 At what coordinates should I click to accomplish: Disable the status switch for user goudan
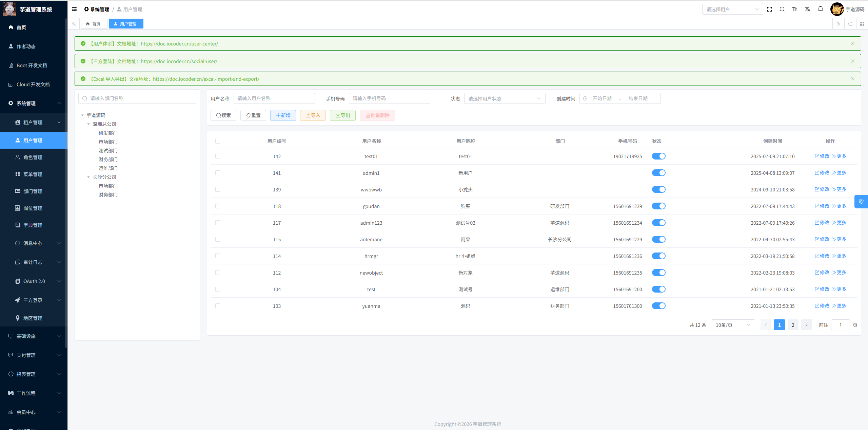(x=658, y=206)
